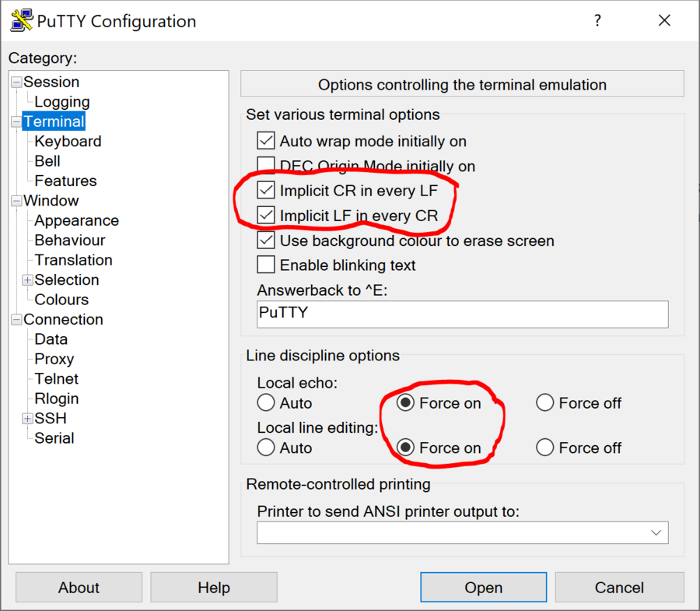Collapse the Session tree branch
The width and height of the screenshot is (700, 611).
pyautogui.click(x=17, y=82)
